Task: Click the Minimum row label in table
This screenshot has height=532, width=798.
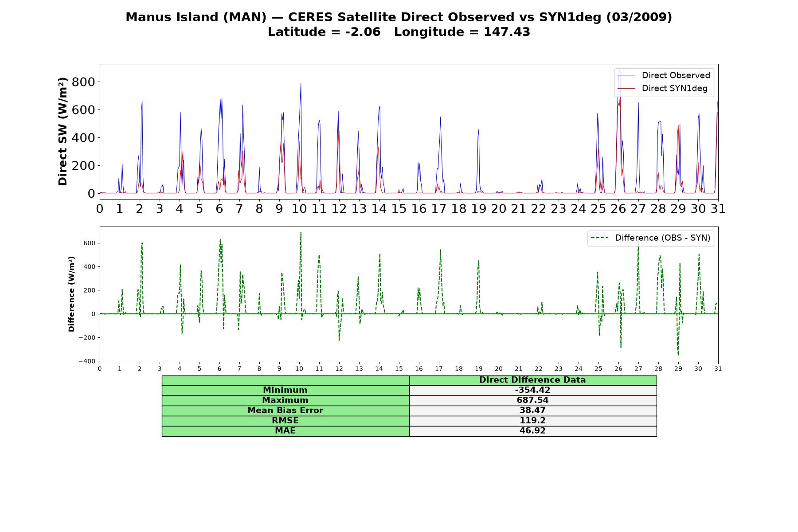Action: 286,390
